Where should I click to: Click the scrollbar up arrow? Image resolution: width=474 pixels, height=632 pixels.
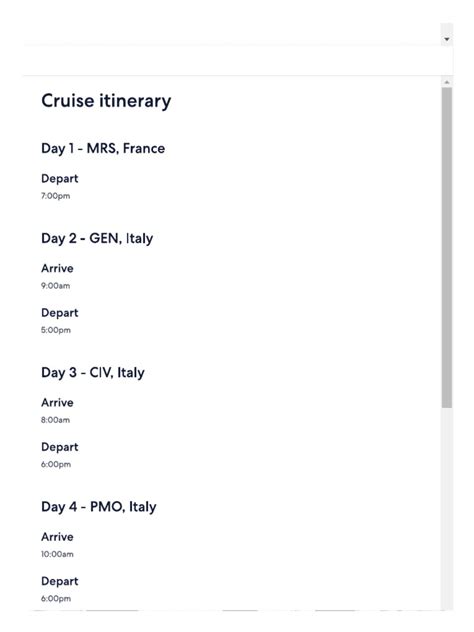coord(447,82)
